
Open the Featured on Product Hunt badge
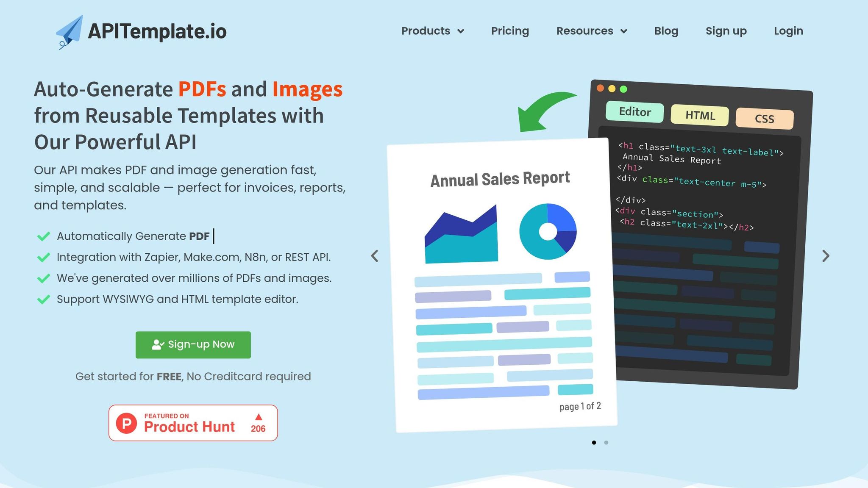pyautogui.click(x=193, y=423)
